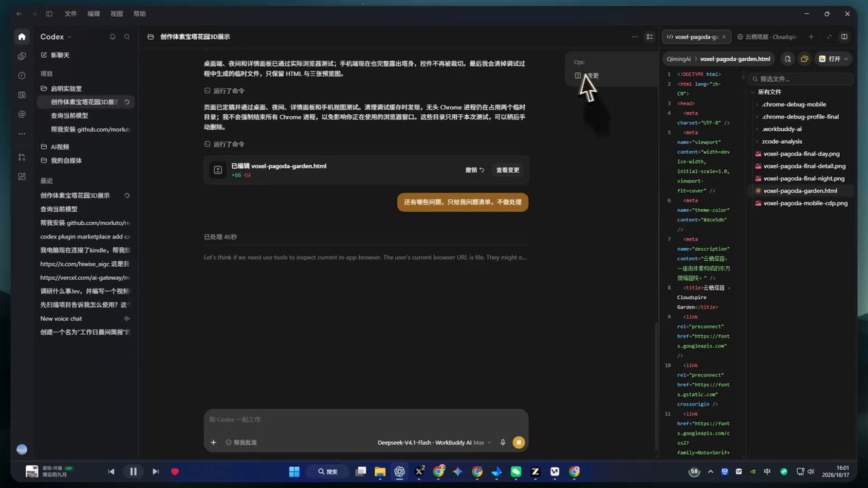Expand the .workbuddy-ai folder

782,129
